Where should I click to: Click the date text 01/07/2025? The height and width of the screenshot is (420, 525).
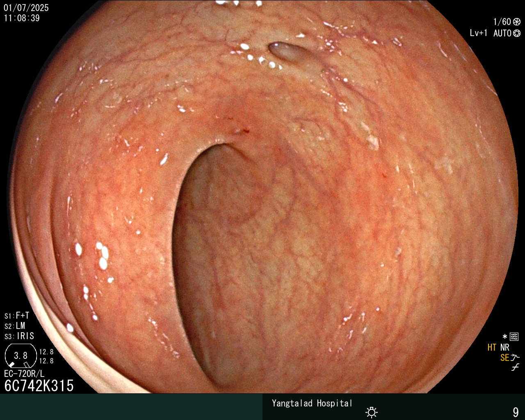[26, 8]
